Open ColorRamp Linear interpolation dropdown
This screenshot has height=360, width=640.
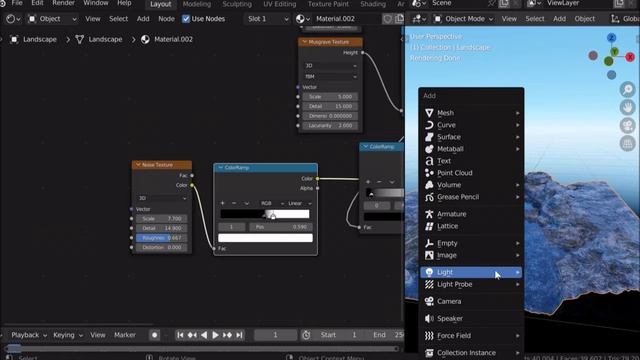tap(299, 203)
